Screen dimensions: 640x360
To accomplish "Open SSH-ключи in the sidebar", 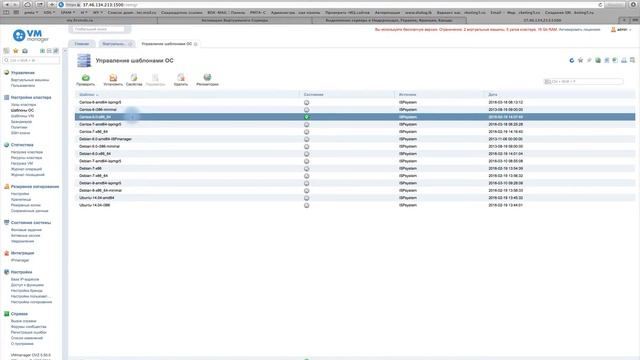I will [20, 133].
